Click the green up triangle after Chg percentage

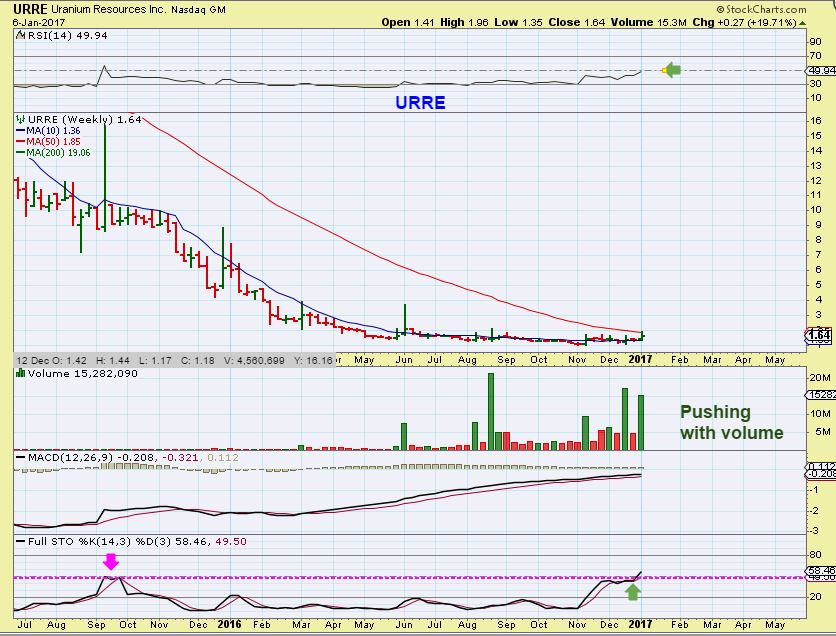[803, 23]
